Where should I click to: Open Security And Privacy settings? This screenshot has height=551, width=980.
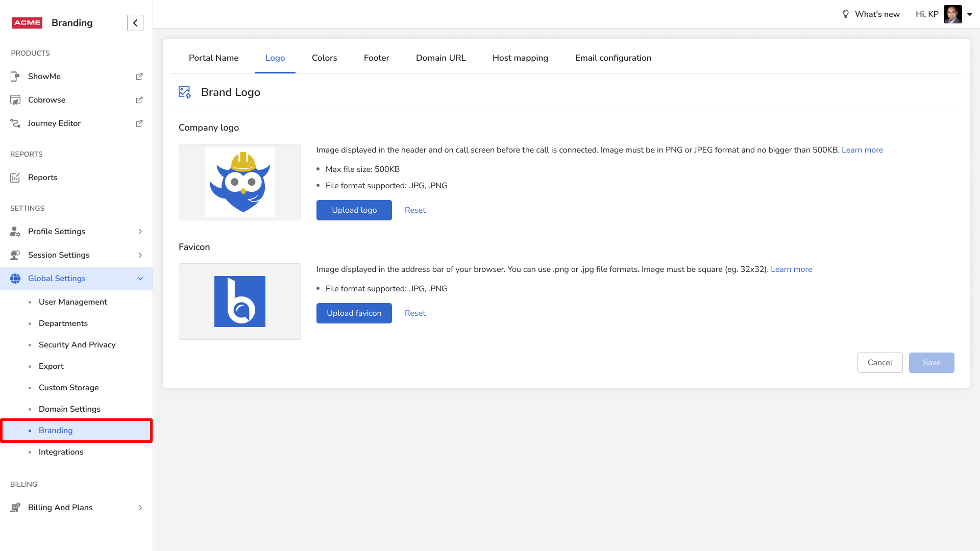[77, 345]
